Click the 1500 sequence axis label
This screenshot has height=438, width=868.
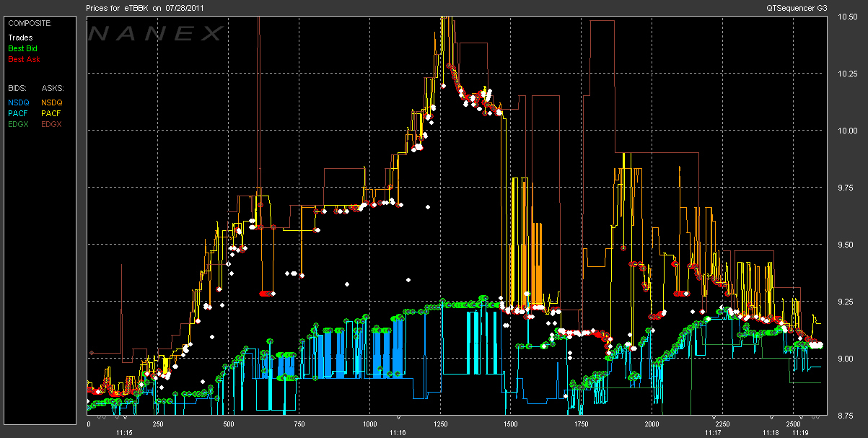coord(511,424)
